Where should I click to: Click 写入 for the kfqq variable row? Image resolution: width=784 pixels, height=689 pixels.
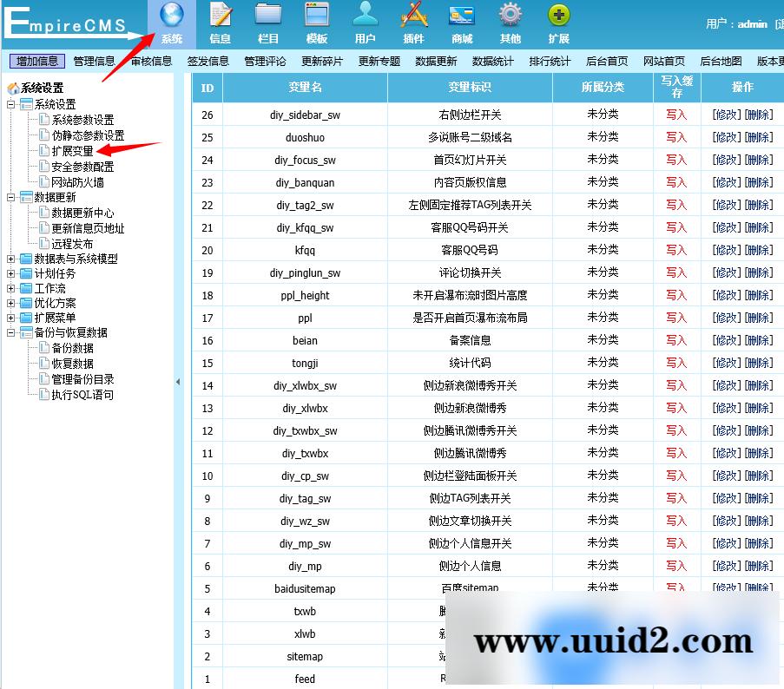click(676, 250)
